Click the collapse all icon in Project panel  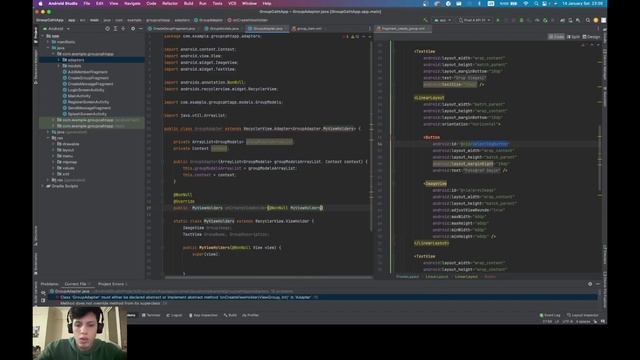point(123,29)
